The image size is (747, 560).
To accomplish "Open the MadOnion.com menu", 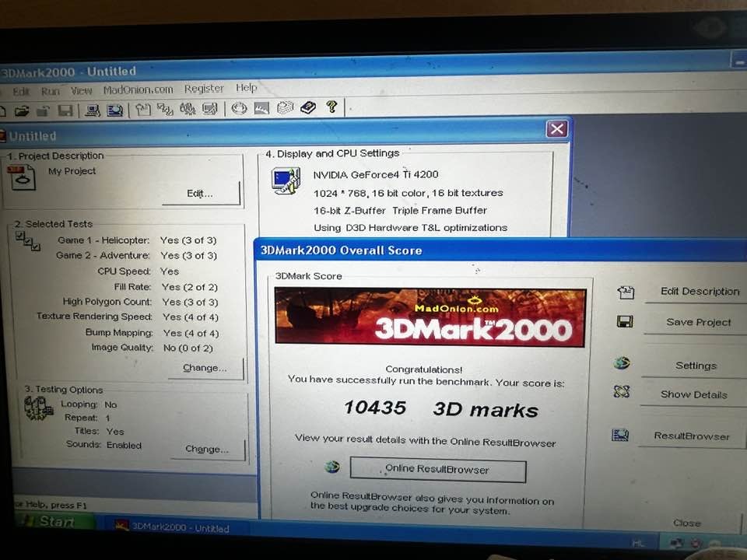I will tap(139, 89).
